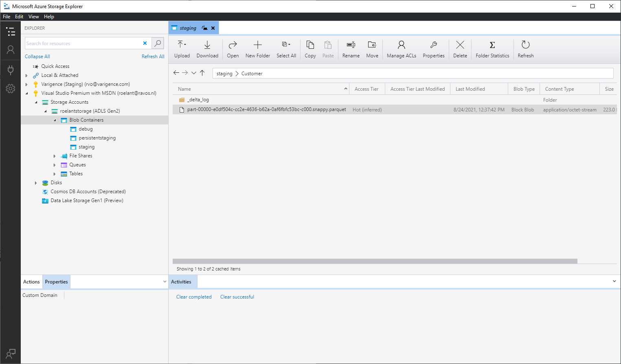The width and height of the screenshot is (621, 364).
Task: Open the feedback icon at bottom-left
Action: 11,354
